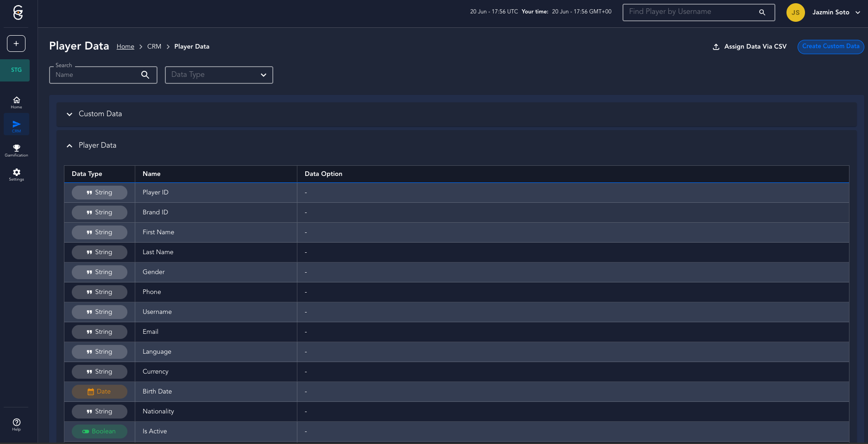Open Gamification trophy section
The width and height of the screenshot is (868, 444).
[x=16, y=150]
